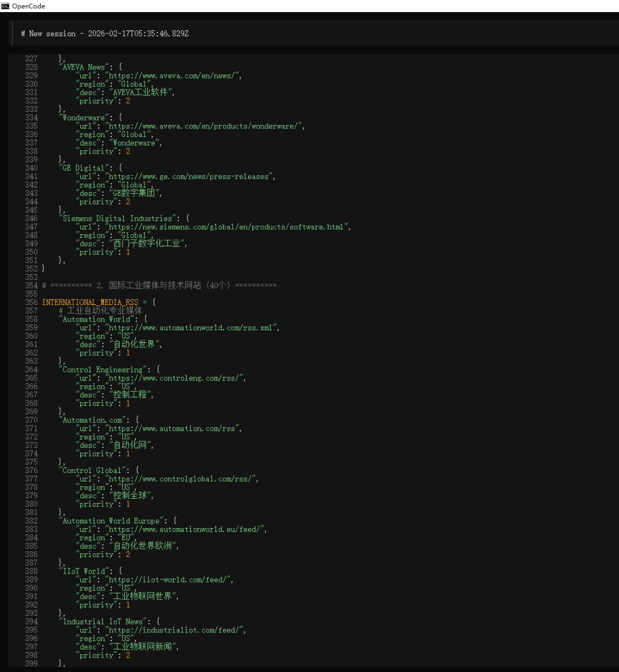Click the ge.com press-releases URL
This screenshot has width=619, height=672.
point(190,177)
